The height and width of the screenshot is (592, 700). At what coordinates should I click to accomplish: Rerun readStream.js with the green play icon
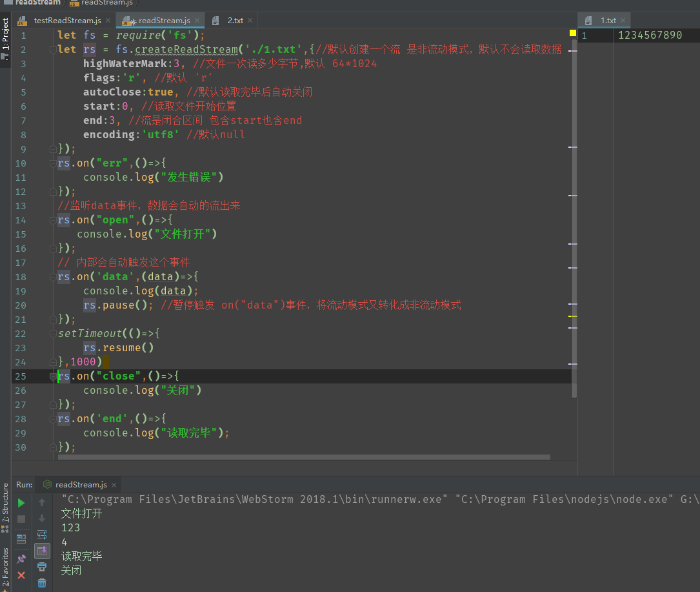[x=21, y=503]
